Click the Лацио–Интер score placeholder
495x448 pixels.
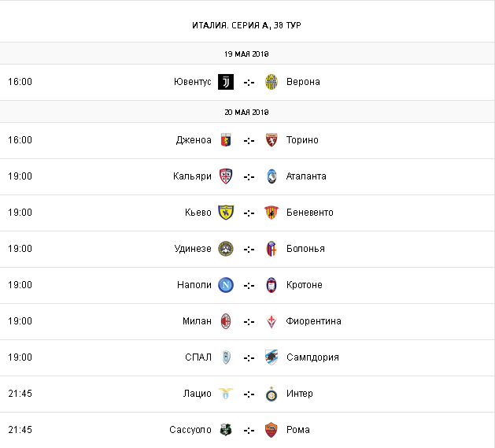(249, 394)
